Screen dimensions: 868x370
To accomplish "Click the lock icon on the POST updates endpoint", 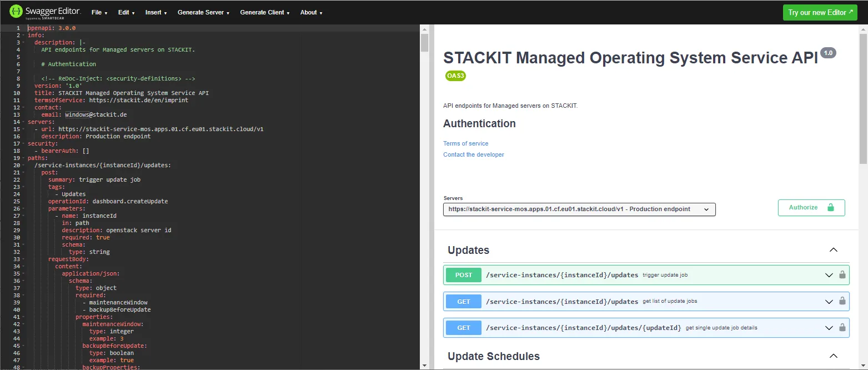I will [x=843, y=274].
